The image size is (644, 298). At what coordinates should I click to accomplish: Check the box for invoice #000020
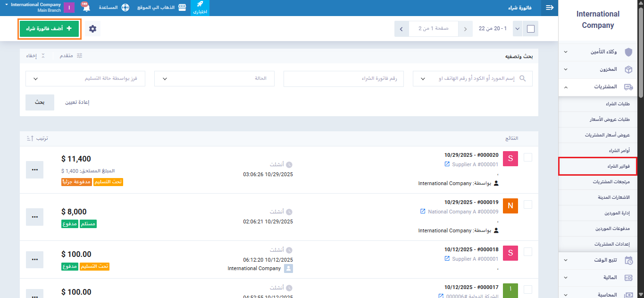528,157
